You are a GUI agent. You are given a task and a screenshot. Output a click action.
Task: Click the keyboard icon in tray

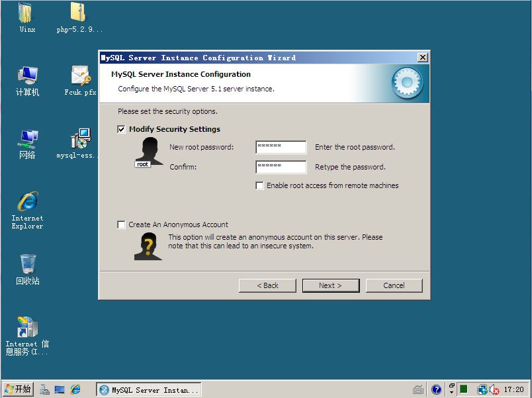coord(418,389)
